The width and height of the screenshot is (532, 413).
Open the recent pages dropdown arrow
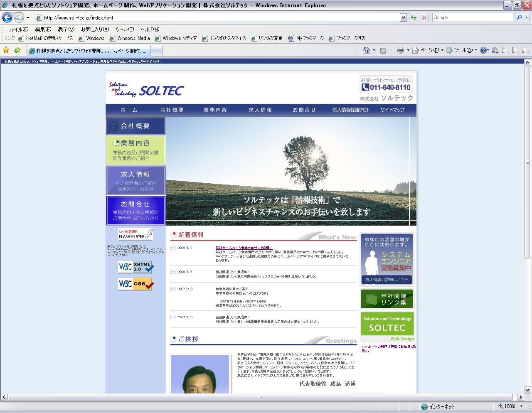pyautogui.click(x=28, y=18)
